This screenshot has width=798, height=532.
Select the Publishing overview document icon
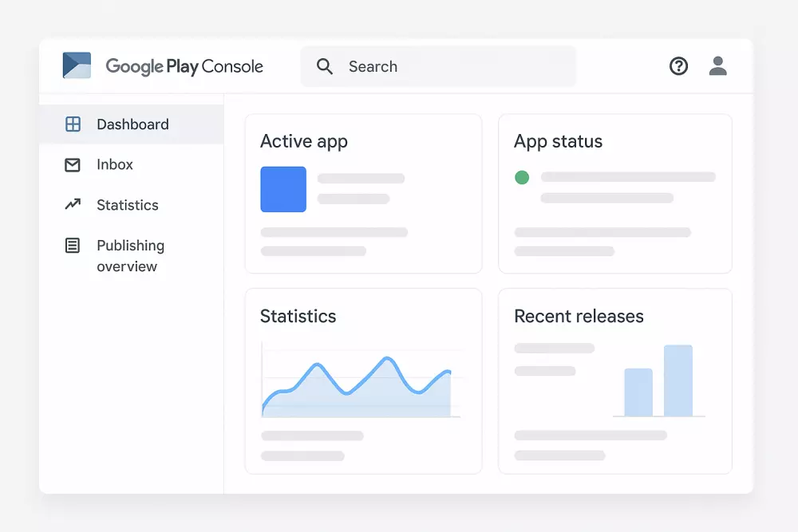[73, 246]
